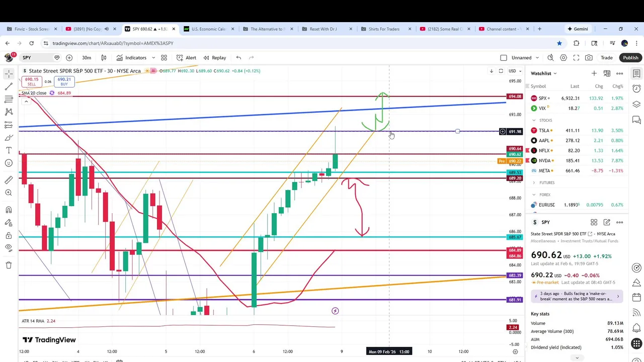644x362 pixels.
Task: Select NVDA in the watchlist
Action: pos(577,160)
